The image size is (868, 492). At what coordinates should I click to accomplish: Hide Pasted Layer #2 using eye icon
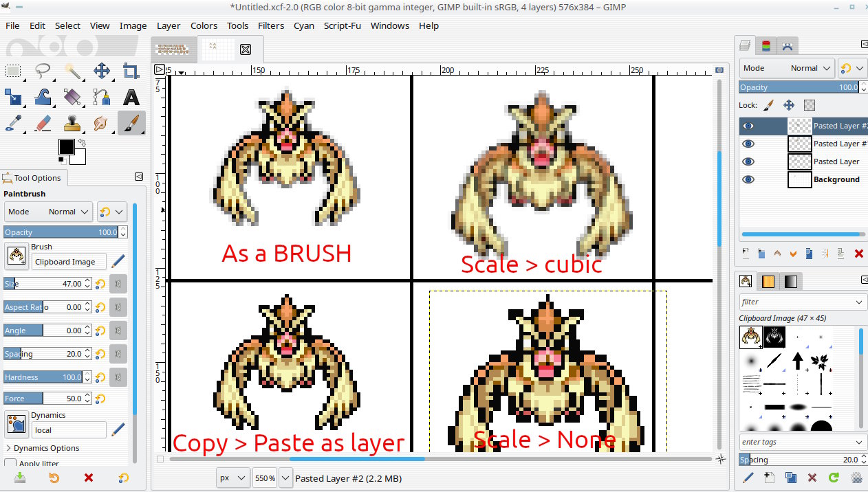point(748,126)
